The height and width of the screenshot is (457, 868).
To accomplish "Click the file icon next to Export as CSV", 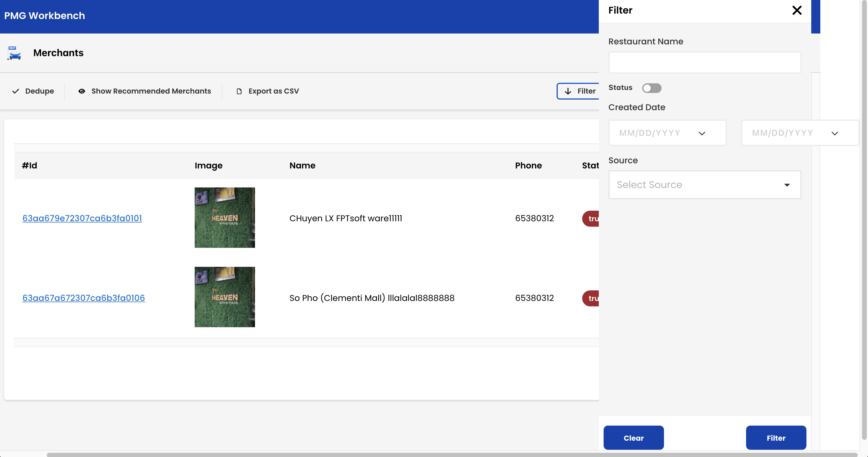I will (x=239, y=91).
